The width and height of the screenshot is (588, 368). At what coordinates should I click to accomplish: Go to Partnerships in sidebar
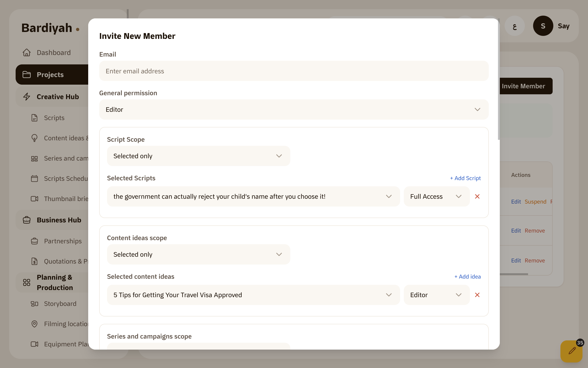click(63, 241)
